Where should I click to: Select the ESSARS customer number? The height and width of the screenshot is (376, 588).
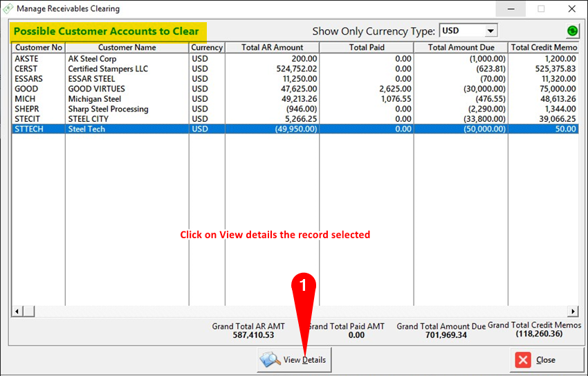pyautogui.click(x=29, y=79)
